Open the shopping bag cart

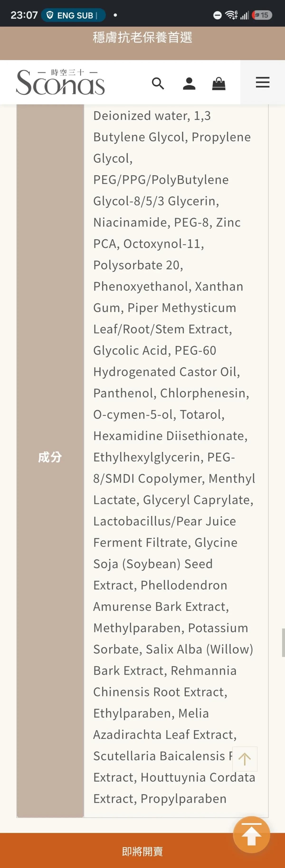(x=218, y=83)
